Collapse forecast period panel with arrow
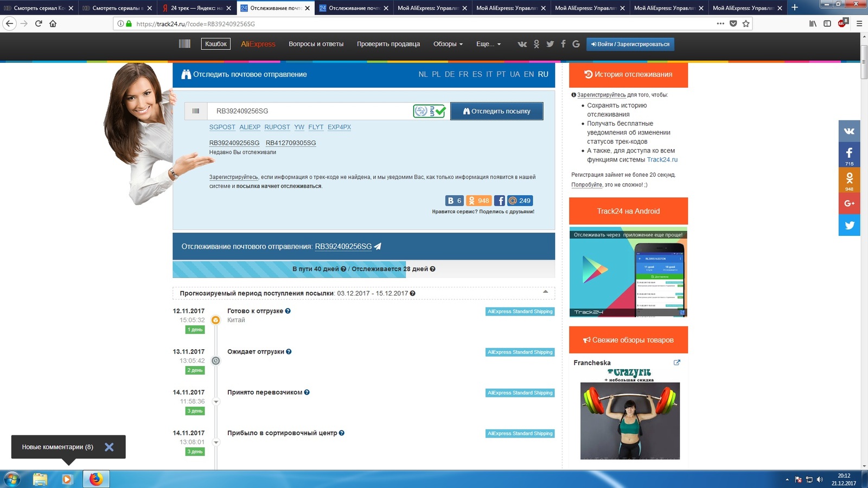This screenshot has width=868, height=488. pyautogui.click(x=545, y=292)
